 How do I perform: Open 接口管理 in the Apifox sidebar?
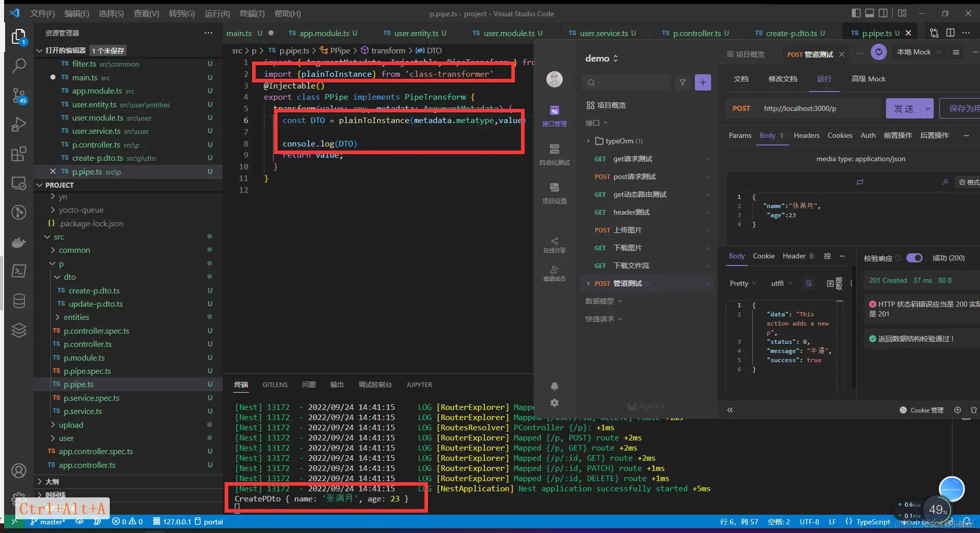point(554,116)
